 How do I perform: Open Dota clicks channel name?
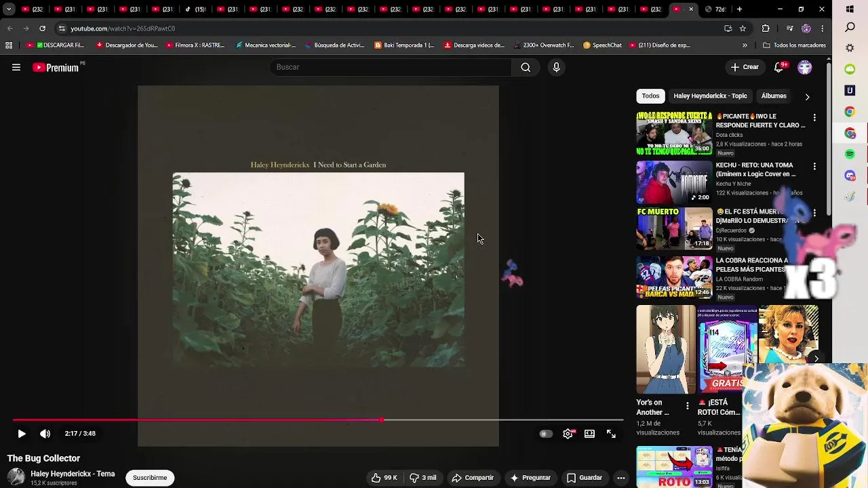pos(730,135)
